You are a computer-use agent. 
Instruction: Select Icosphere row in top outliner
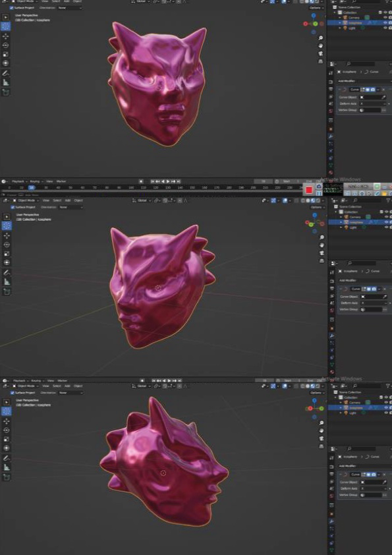point(359,22)
